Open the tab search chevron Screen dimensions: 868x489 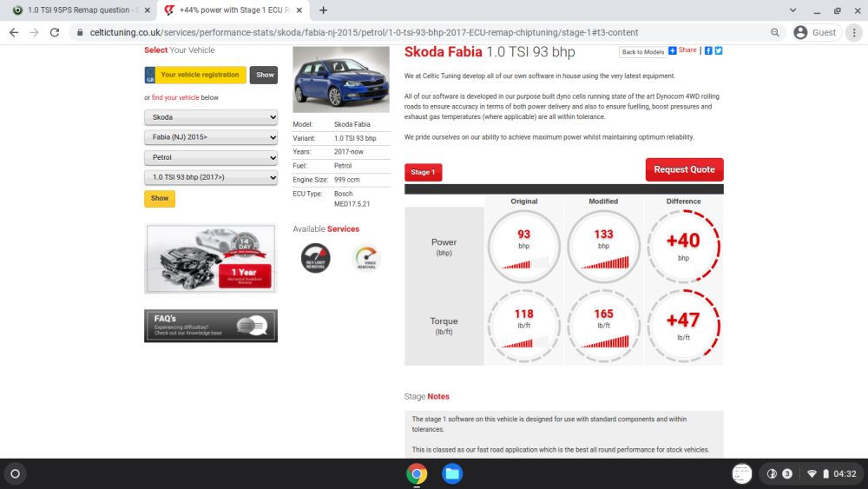792,10
